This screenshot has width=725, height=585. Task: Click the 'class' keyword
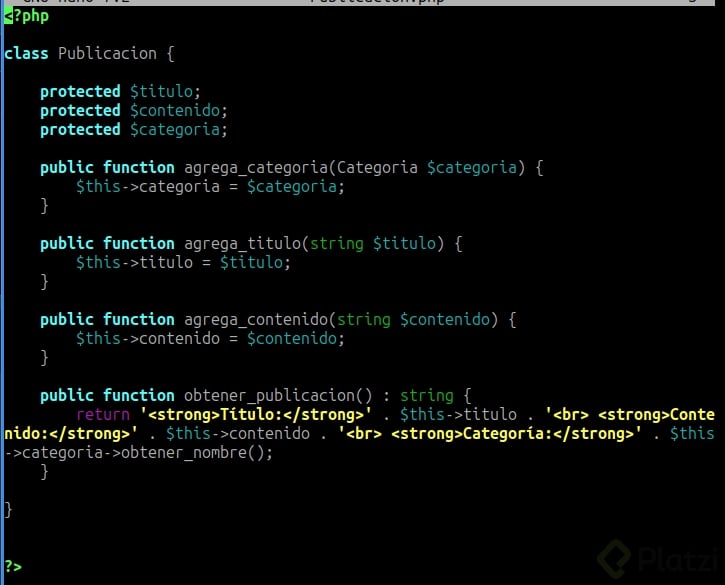click(26, 53)
